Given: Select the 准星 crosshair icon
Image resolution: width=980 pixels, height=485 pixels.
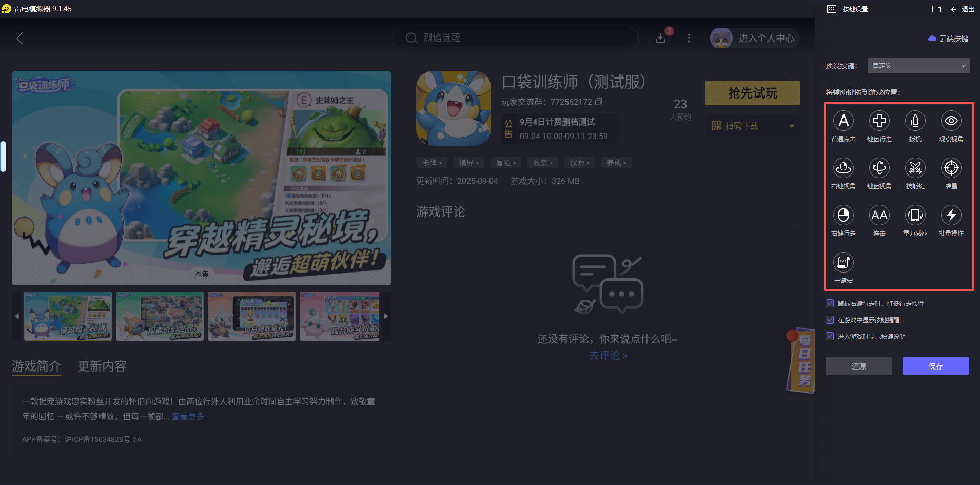Looking at the screenshot, I should pos(951,168).
